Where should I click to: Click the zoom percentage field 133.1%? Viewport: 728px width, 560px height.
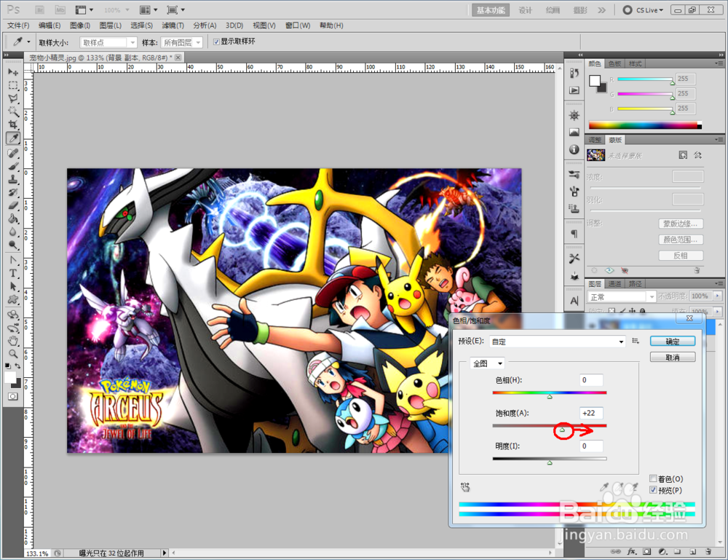pyautogui.click(x=38, y=553)
